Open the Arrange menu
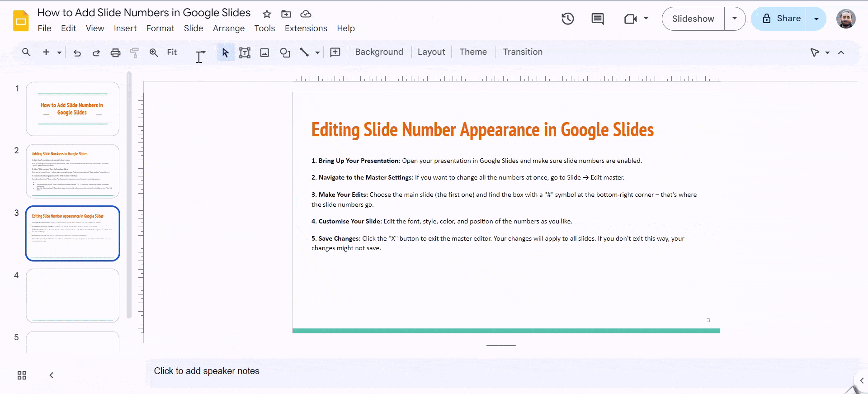Image resolution: width=868 pixels, height=394 pixels. coord(229,28)
